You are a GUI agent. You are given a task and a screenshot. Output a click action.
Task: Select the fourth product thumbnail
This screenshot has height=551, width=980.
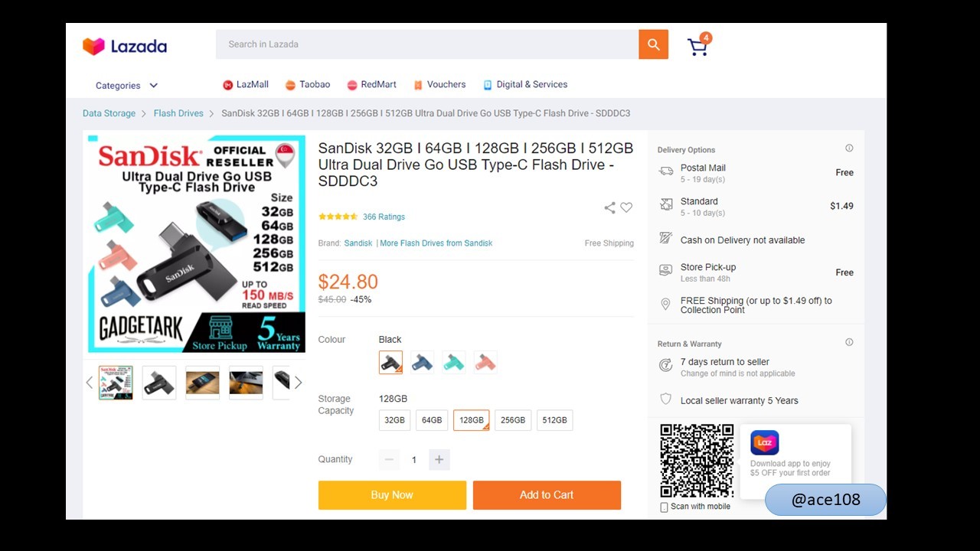[246, 383]
